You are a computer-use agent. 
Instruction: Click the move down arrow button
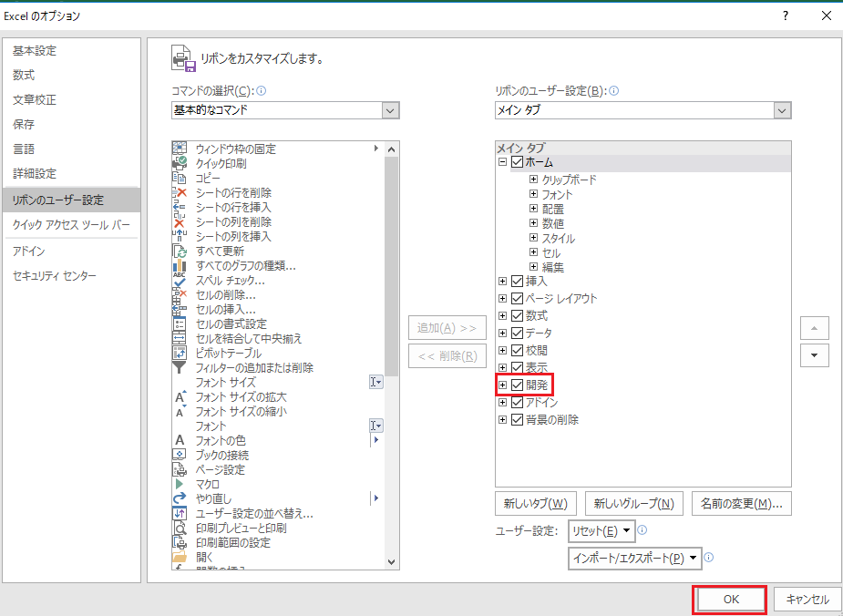[x=815, y=355]
